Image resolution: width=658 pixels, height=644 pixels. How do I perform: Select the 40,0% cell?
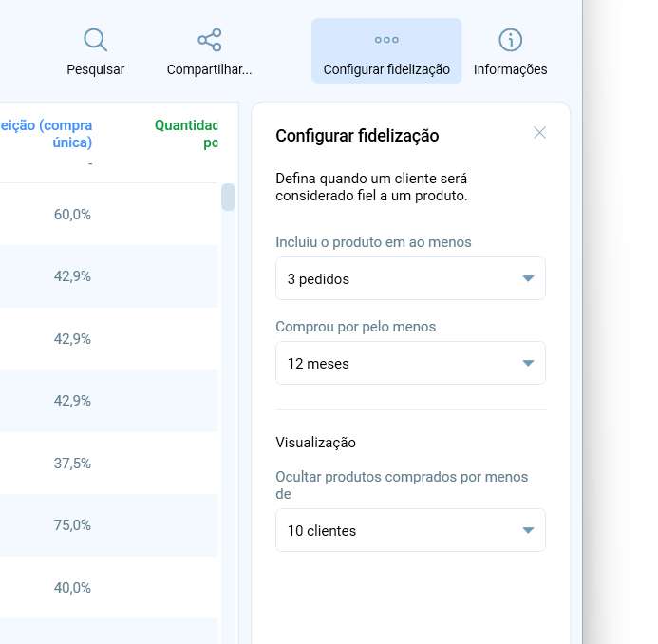tap(72, 588)
